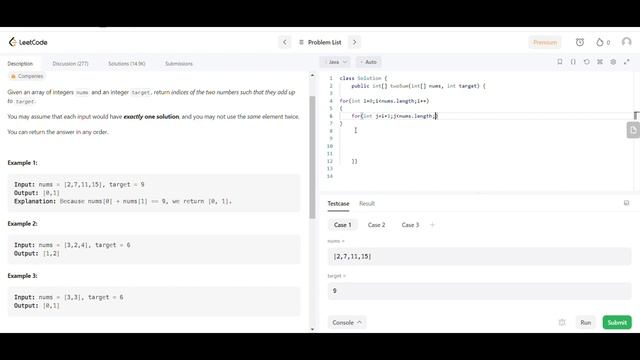
Task: Click the Submit button
Action: click(617, 322)
